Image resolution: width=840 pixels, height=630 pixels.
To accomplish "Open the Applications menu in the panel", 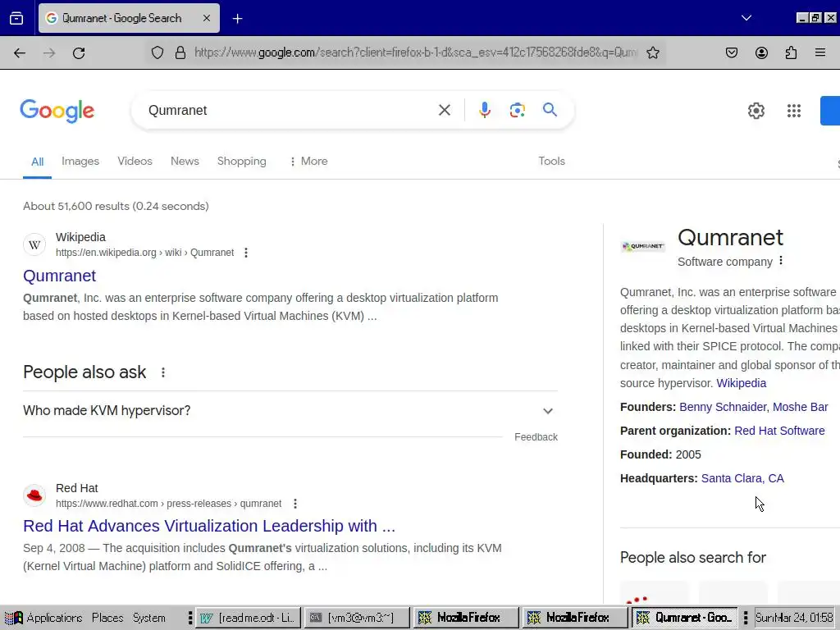I will (43, 618).
